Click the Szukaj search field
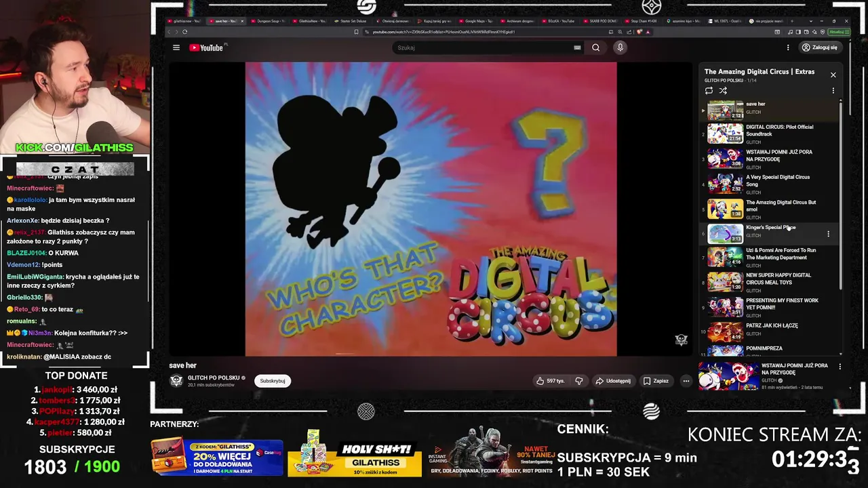This screenshot has width=868, height=488. point(484,47)
